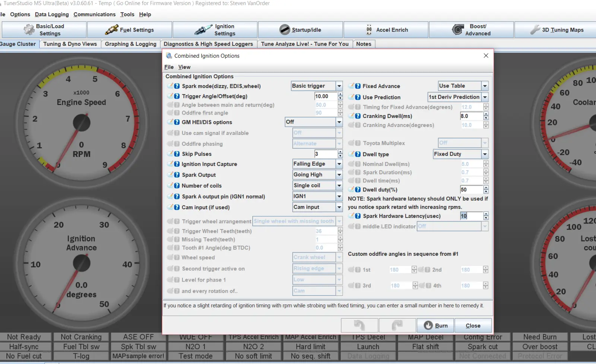This screenshot has width=596, height=364.
Task: Open Ignition Settings toolbar button
Action: [x=215, y=30]
